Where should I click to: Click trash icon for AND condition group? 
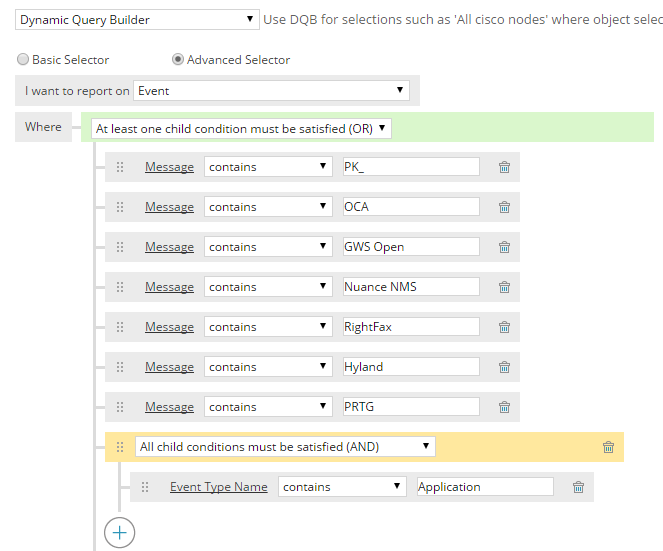[x=608, y=447]
